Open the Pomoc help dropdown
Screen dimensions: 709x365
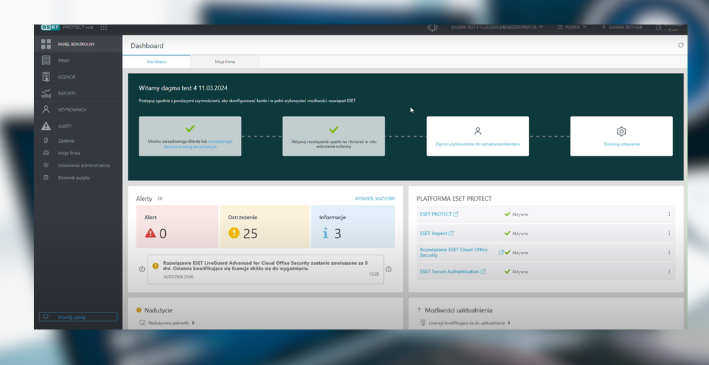pos(572,28)
